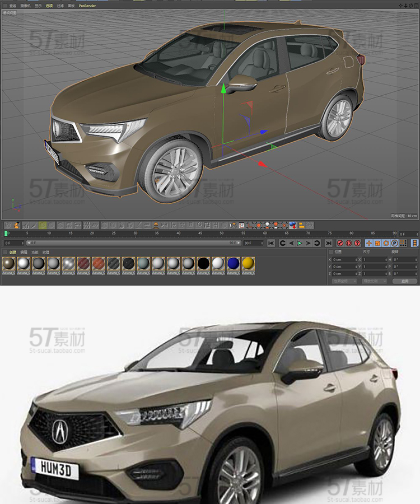Click the current frame field right of timeline
420x504 pixels.
(408, 234)
